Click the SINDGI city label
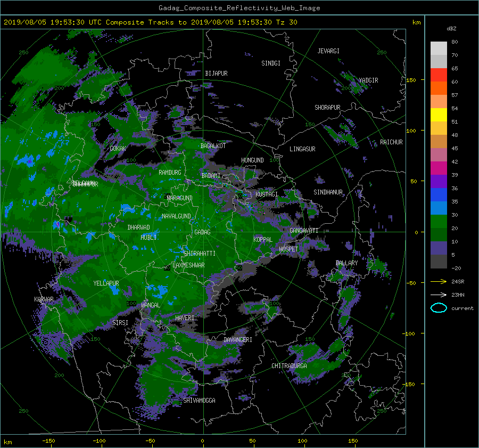479x448 pixels. (271, 63)
